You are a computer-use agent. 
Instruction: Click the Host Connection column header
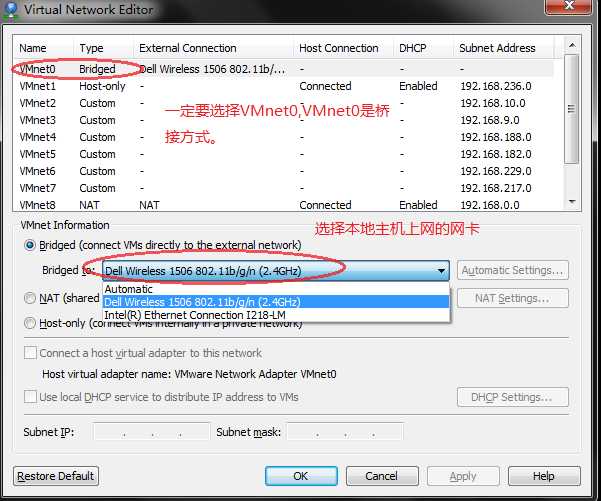click(344, 48)
